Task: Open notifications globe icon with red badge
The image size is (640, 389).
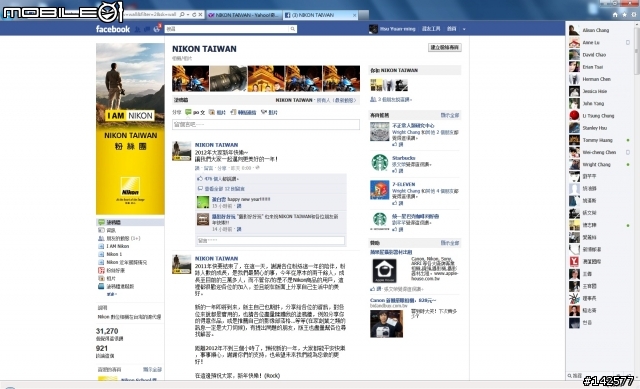Action: [x=157, y=29]
